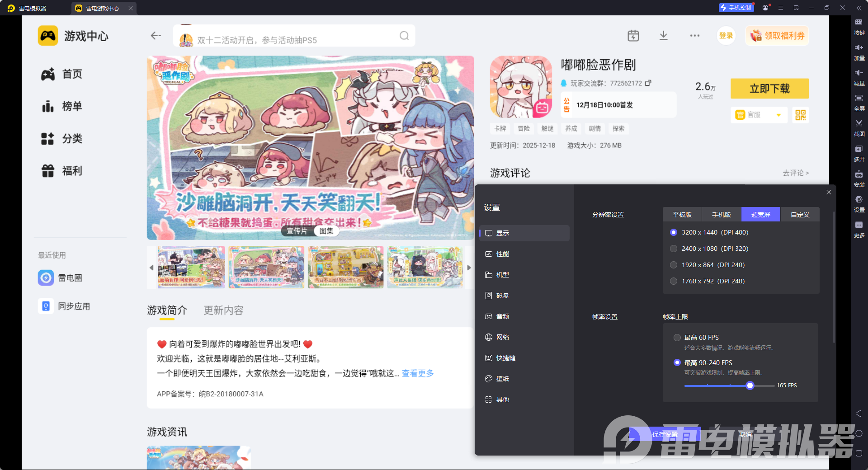Screen dimensions: 868x470
Task: Switch to the 更新内容 tab
Action: click(x=223, y=310)
